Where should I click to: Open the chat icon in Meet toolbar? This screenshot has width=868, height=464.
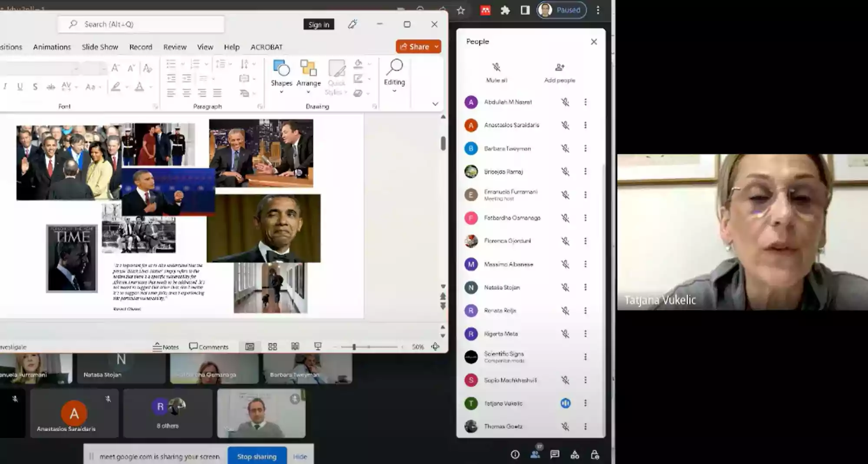coord(555,454)
